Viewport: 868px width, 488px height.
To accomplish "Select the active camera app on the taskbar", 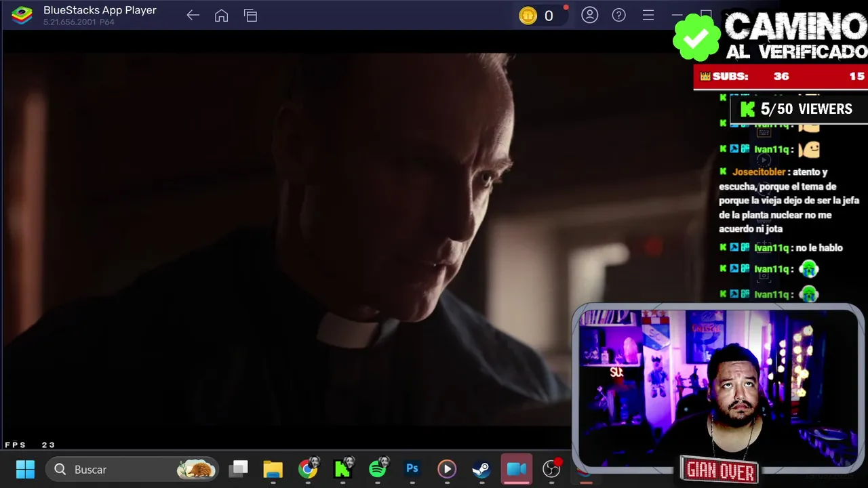I will [517, 469].
